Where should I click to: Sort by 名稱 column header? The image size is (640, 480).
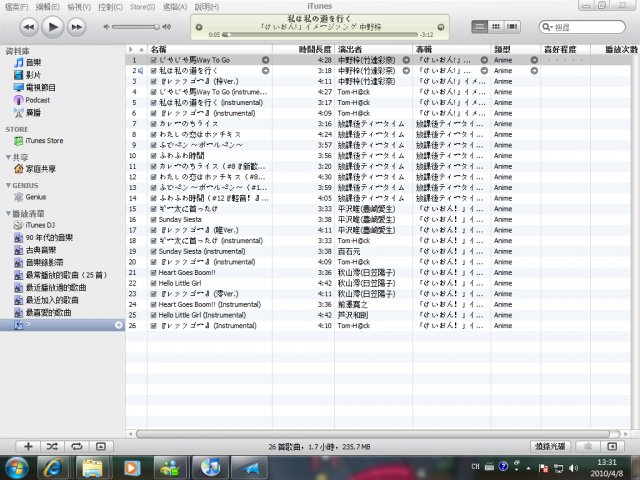click(x=210, y=49)
